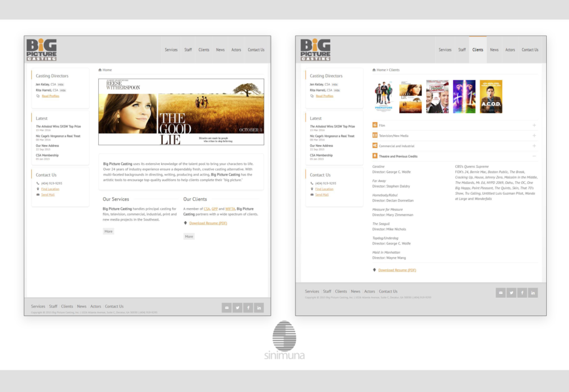Collapse the Theatre and Previous Credits section

[x=534, y=156]
